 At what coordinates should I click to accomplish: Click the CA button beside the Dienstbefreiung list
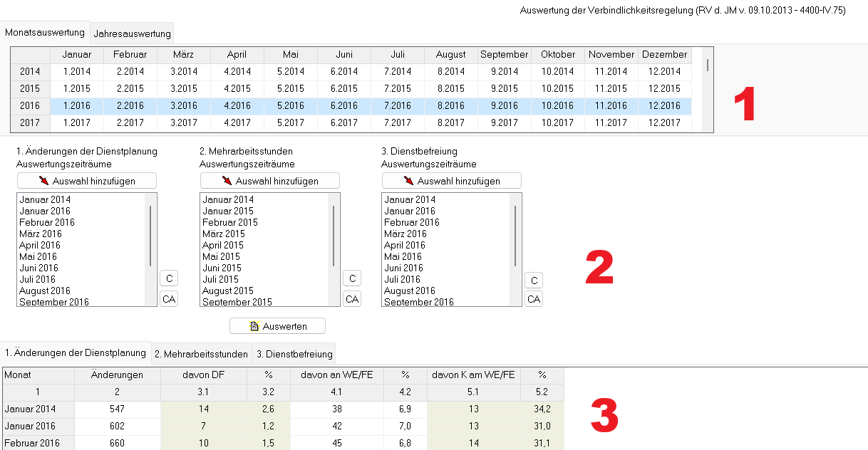pyautogui.click(x=534, y=299)
